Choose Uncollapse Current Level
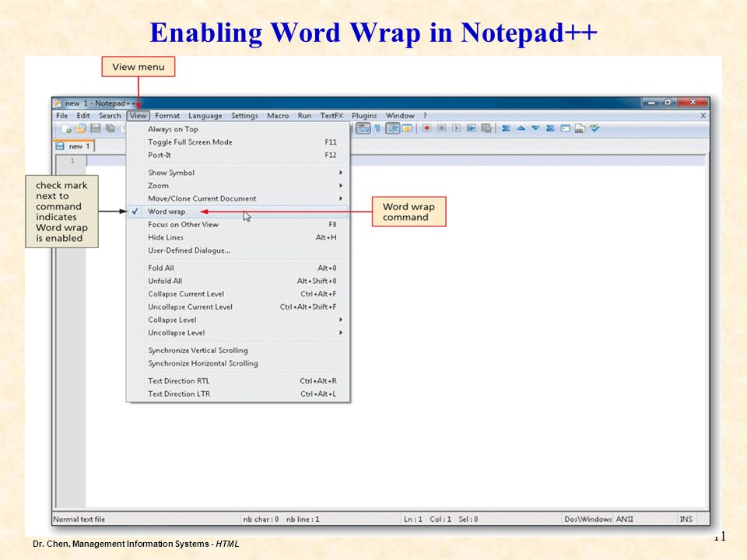The image size is (747, 560). (x=238, y=306)
